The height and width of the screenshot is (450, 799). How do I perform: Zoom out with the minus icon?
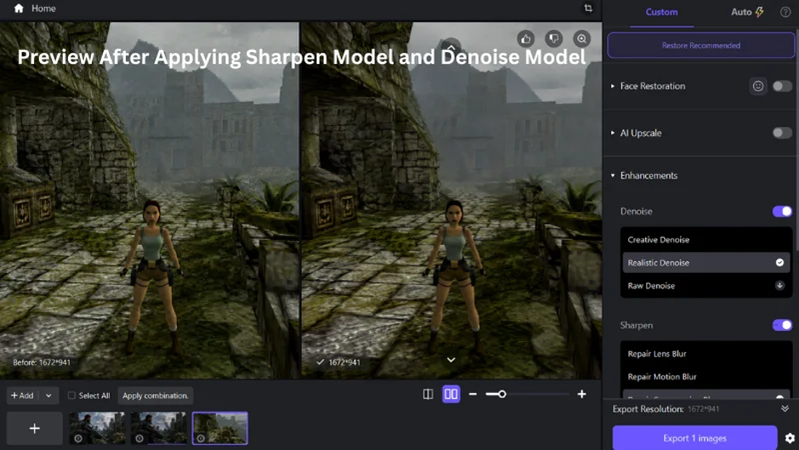point(473,394)
